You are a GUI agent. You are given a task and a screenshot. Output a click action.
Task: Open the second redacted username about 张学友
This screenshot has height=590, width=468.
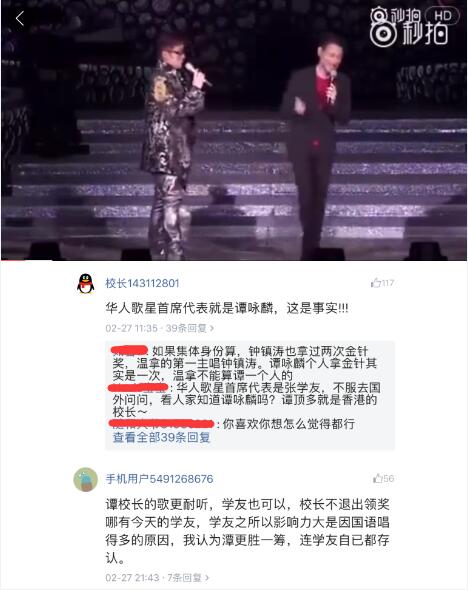(x=138, y=388)
